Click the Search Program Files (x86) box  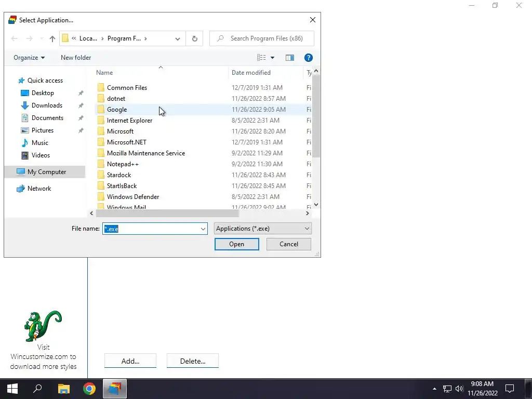coord(262,38)
